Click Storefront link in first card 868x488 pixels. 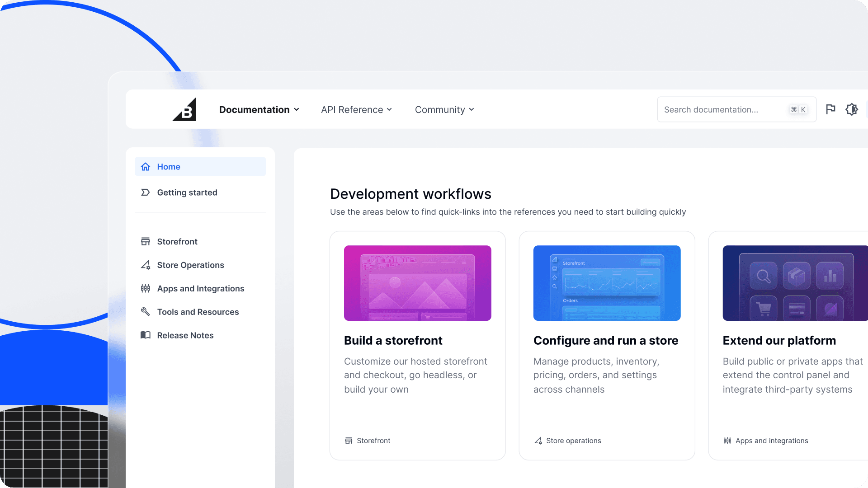tap(373, 441)
